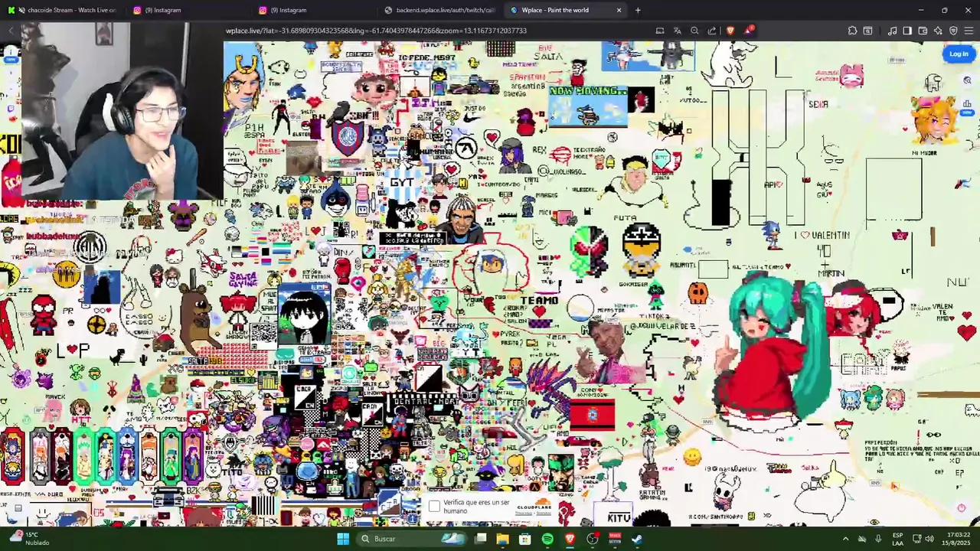Open the Leo AI sparkle icon
980x551 pixels.
(x=938, y=31)
